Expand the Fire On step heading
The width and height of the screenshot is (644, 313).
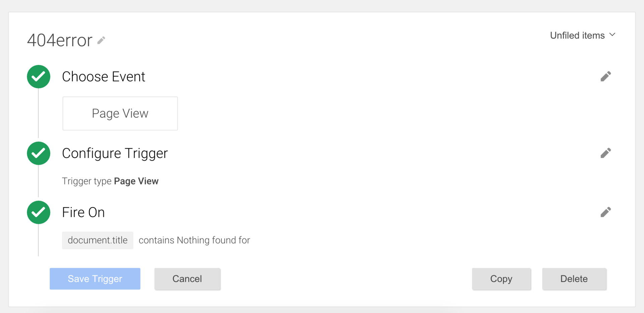[83, 212]
